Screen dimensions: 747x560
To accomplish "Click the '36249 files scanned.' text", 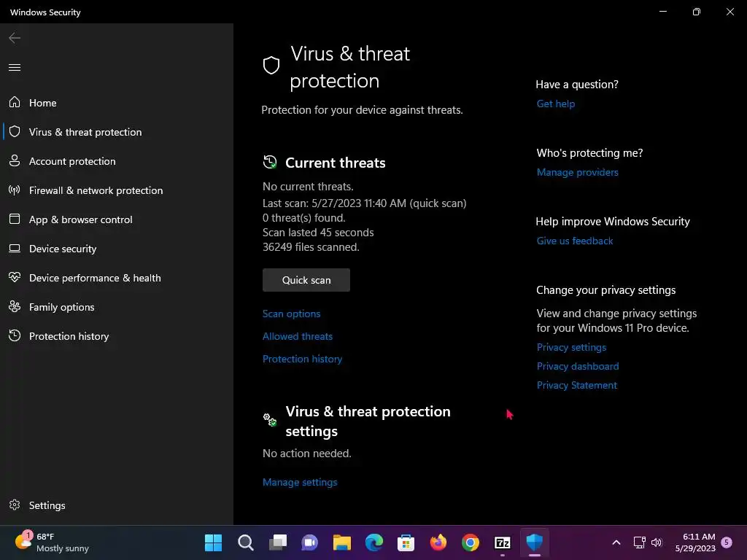I will (311, 246).
